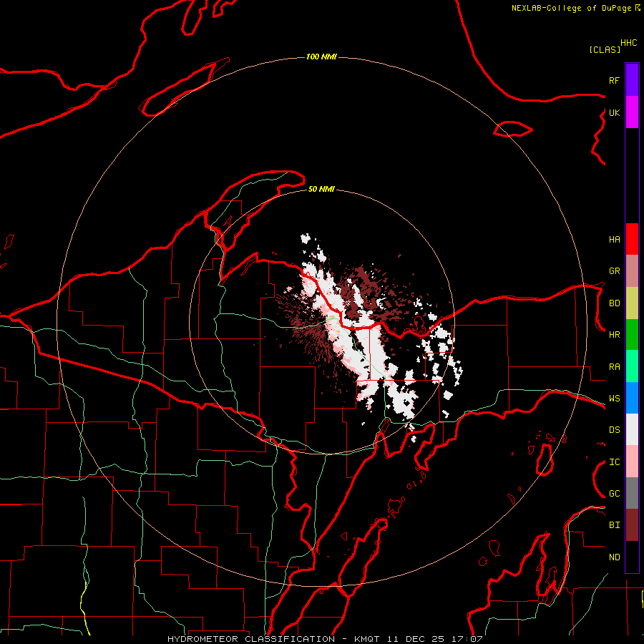This screenshot has height=644, width=644.
Task: Click the IC pink legend swatch
Action: (632, 462)
